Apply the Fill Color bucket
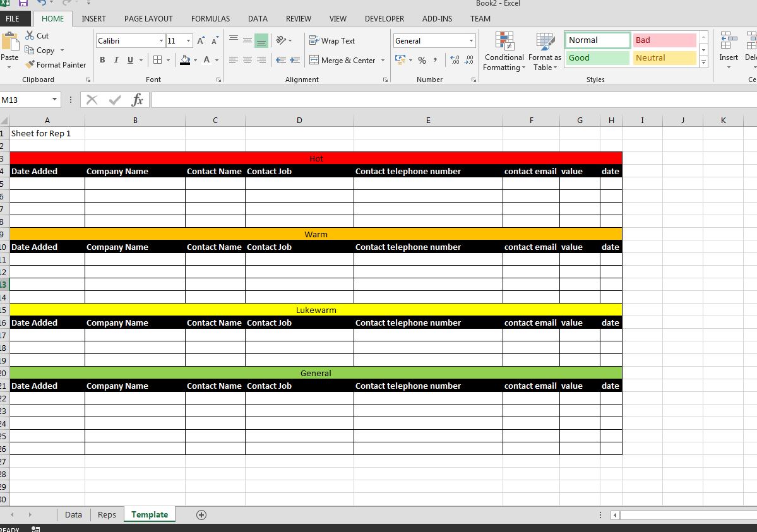Viewport: 757px width, 532px height. (x=185, y=60)
